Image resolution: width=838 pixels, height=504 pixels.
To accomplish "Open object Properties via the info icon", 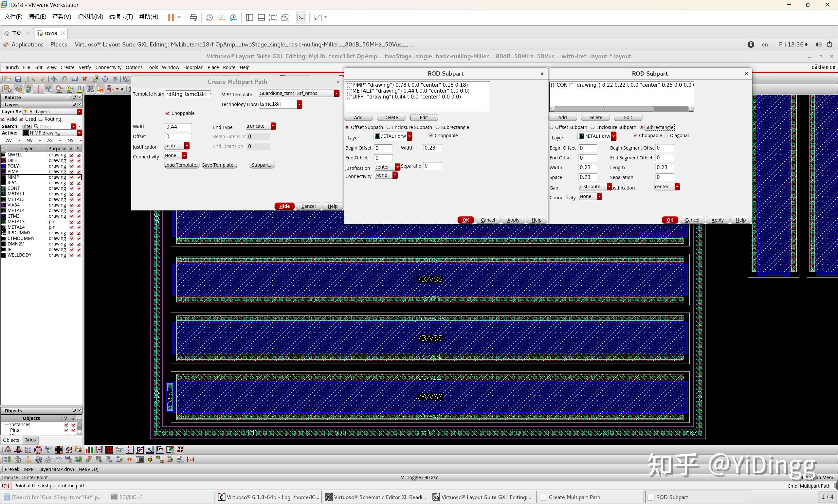I will click(105, 79).
